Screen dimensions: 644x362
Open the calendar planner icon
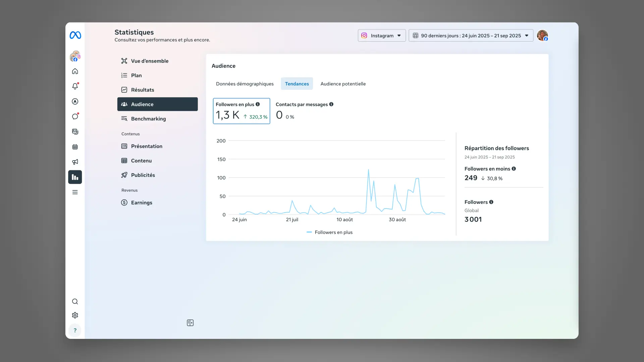point(75,147)
